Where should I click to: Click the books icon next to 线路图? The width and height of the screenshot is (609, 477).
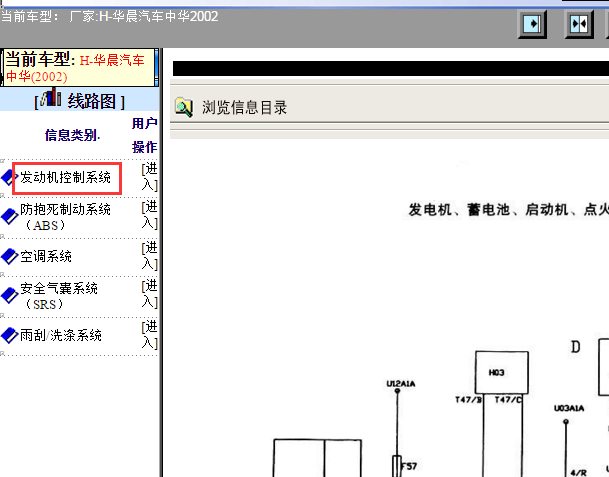[51, 97]
